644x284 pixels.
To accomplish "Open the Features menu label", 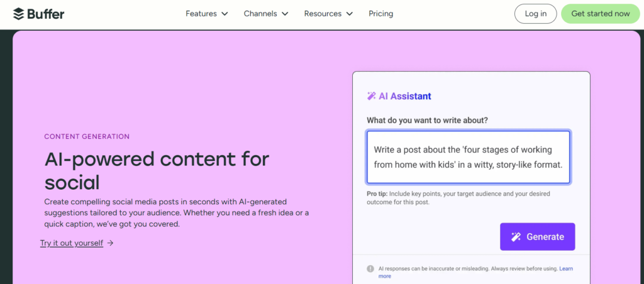I will (x=201, y=14).
